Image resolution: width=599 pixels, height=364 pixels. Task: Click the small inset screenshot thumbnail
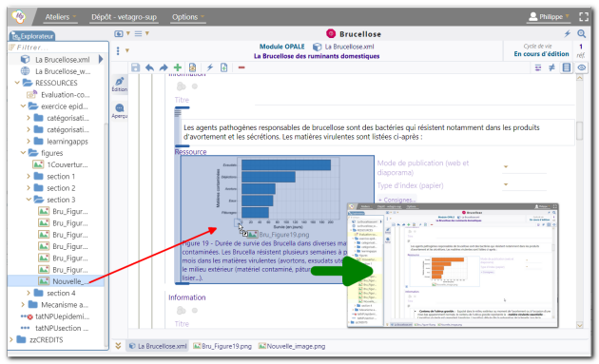[x=453, y=265]
